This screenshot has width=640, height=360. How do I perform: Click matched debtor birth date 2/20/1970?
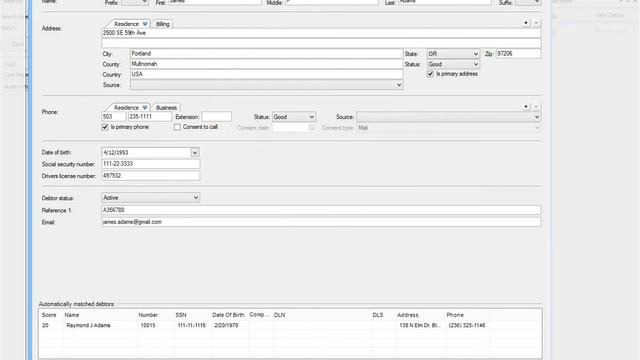(x=226, y=326)
